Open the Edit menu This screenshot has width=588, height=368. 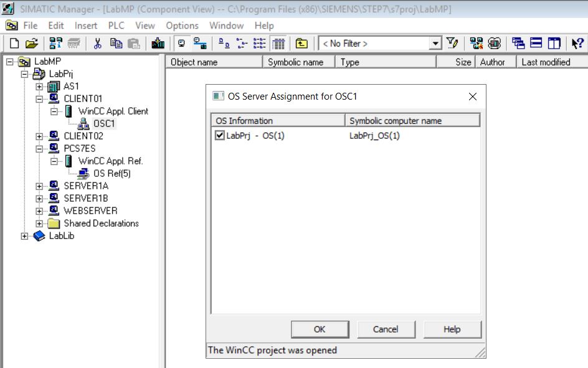pos(56,26)
